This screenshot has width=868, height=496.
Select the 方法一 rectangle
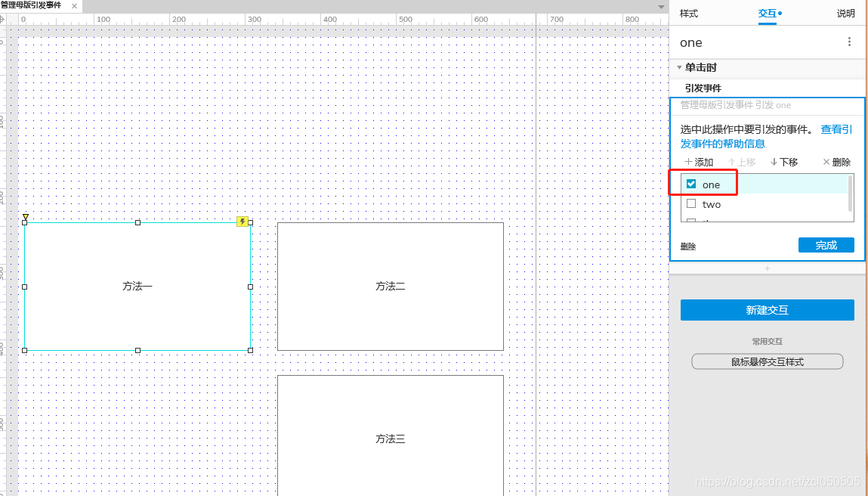coord(137,287)
